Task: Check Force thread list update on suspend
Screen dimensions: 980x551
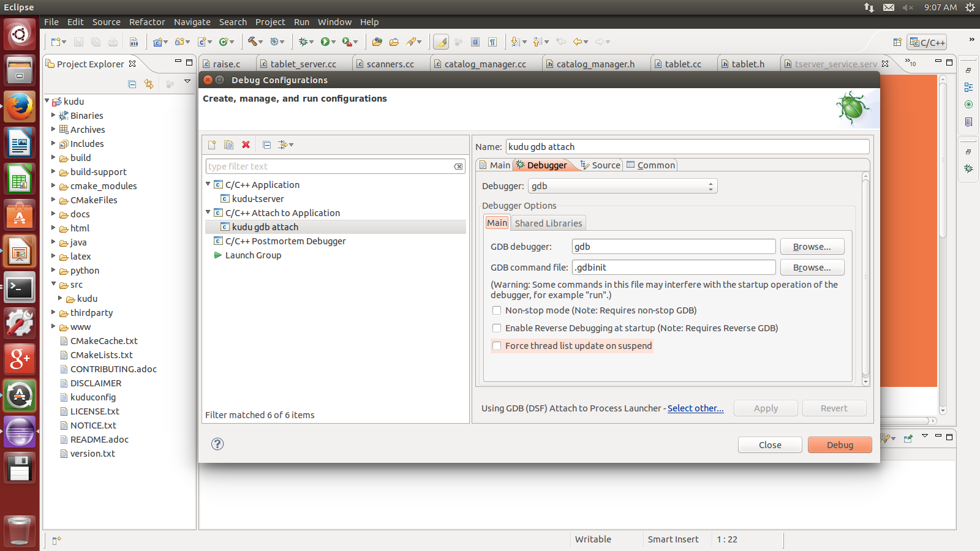Action: (497, 346)
